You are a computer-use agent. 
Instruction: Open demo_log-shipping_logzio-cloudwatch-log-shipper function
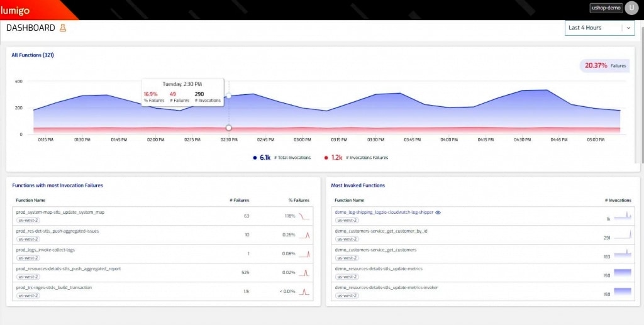pyautogui.click(x=384, y=212)
